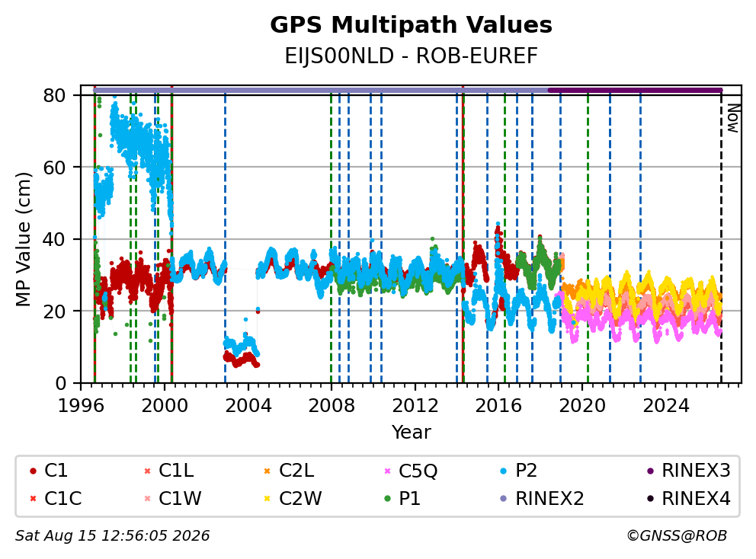Click the black dashed Now vertical line

721,238
